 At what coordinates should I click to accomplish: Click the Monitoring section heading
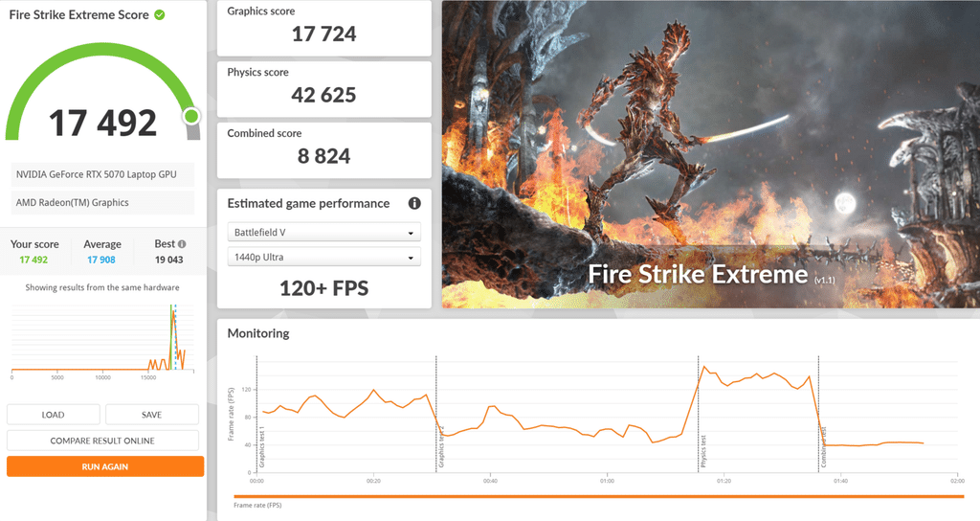pyautogui.click(x=258, y=333)
